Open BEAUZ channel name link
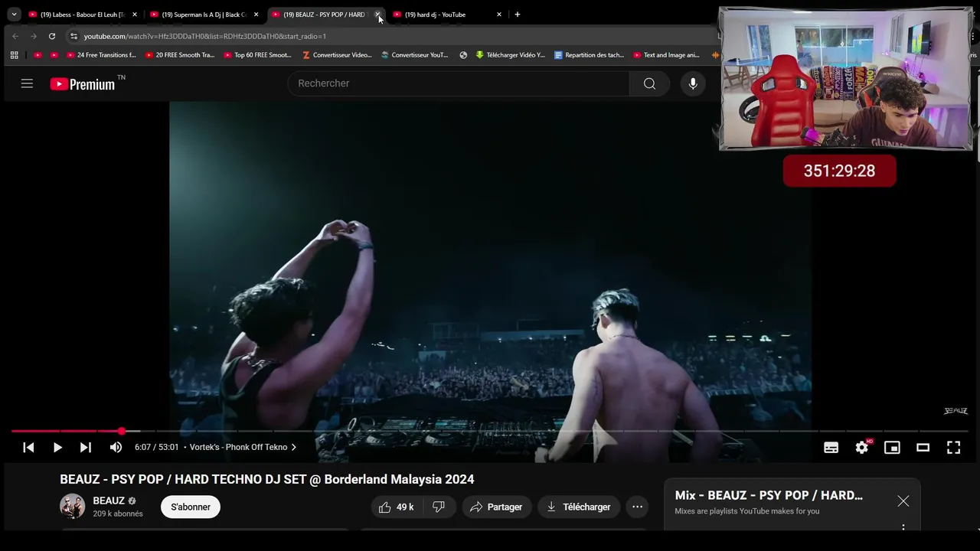The height and width of the screenshot is (551, 980). point(109,500)
